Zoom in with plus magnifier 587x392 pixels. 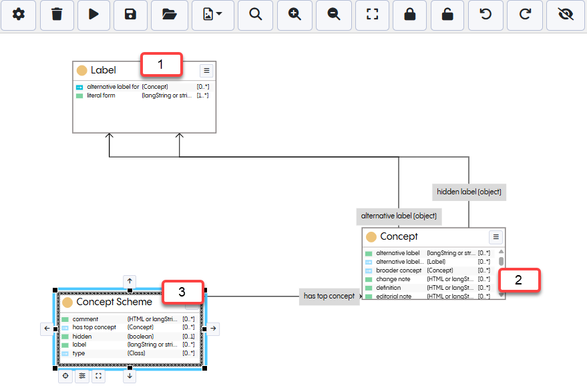pyautogui.click(x=295, y=15)
